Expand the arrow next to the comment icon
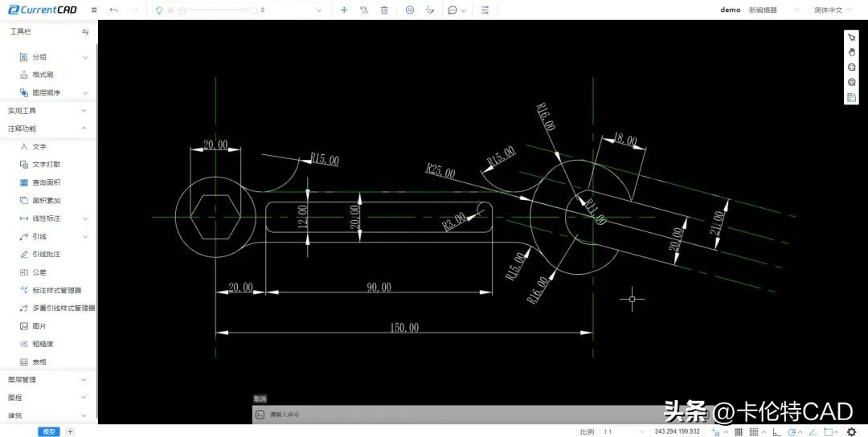This screenshot has width=868, height=437. (464, 10)
